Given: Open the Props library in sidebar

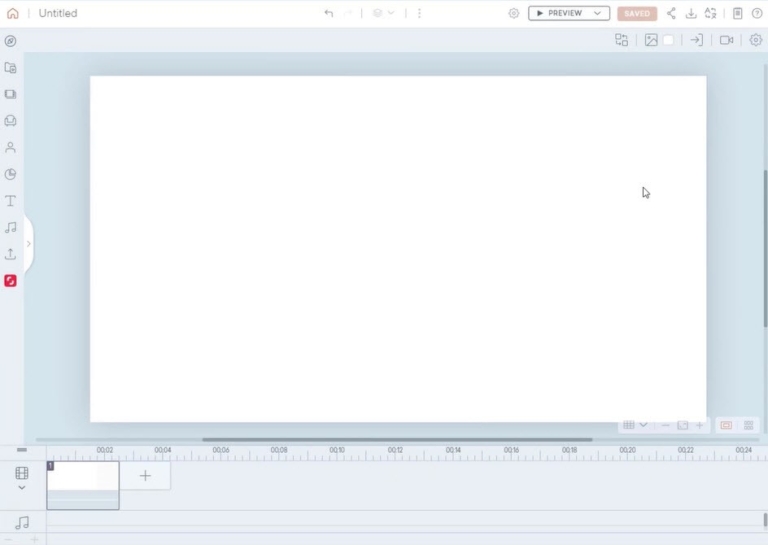Looking at the screenshot, I should click(10, 121).
